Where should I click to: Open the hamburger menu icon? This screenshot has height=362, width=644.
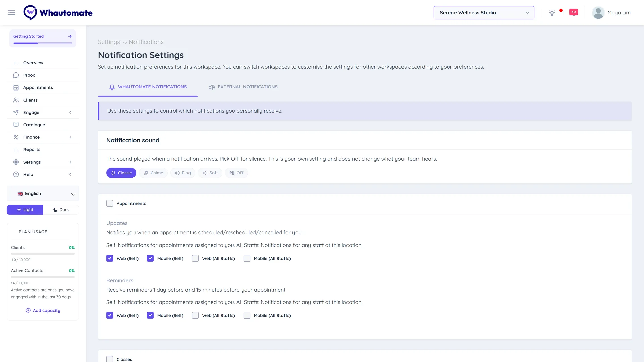pyautogui.click(x=11, y=13)
